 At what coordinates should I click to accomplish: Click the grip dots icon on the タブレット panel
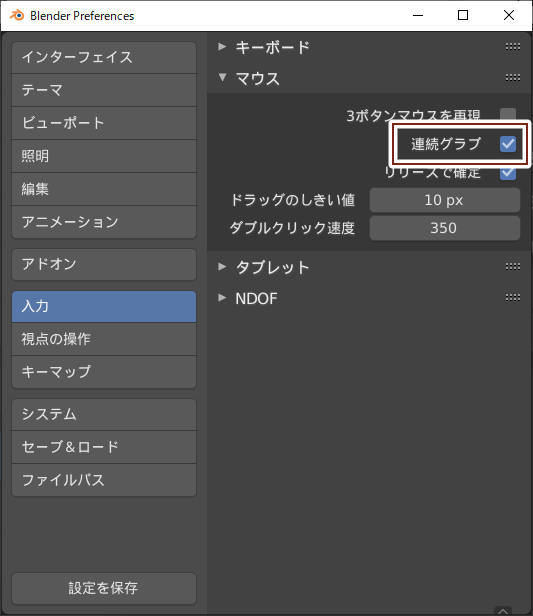(x=513, y=267)
